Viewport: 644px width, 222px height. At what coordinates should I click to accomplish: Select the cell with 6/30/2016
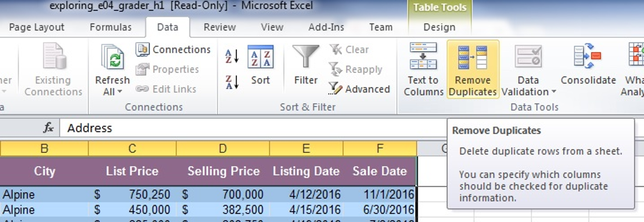[x=380, y=210]
